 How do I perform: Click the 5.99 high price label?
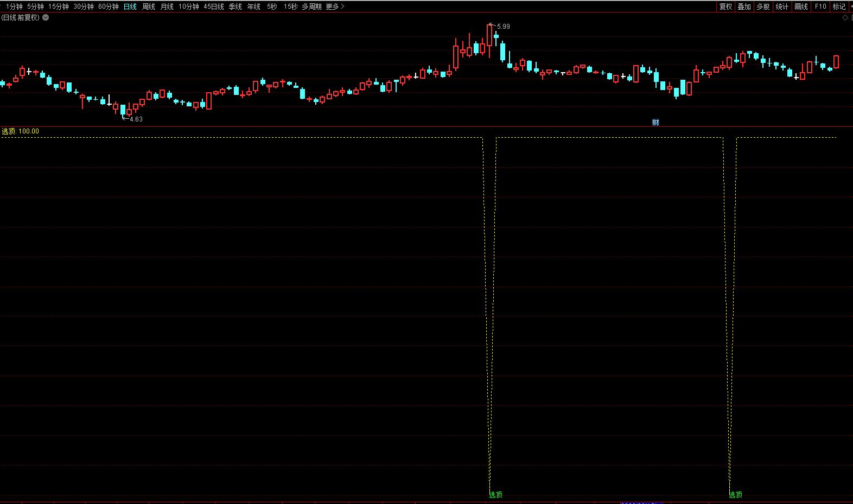click(503, 27)
